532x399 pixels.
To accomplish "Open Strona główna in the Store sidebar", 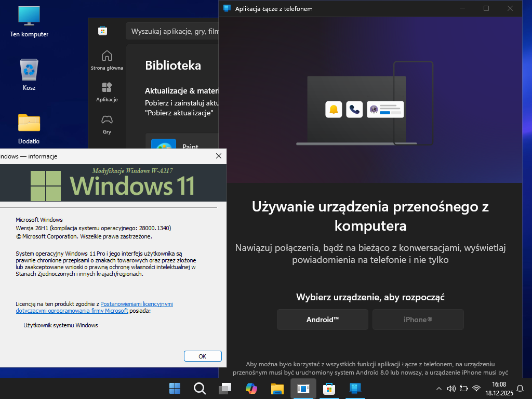I will (x=107, y=60).
